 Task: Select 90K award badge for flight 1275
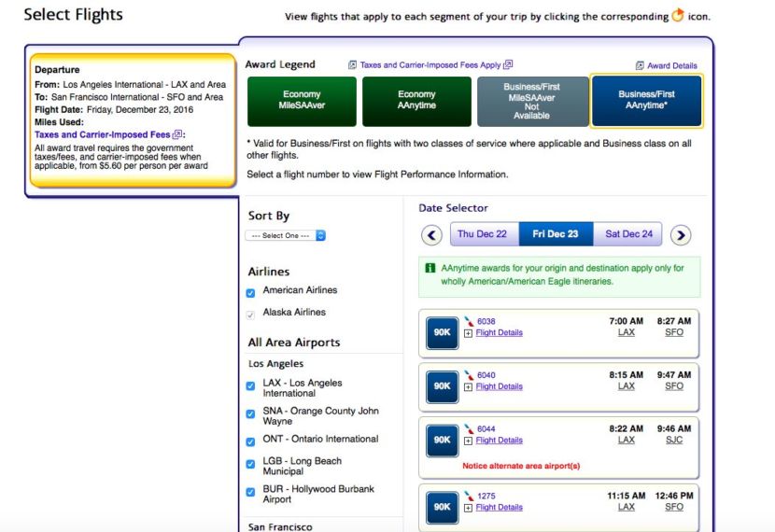coord(443,508)
